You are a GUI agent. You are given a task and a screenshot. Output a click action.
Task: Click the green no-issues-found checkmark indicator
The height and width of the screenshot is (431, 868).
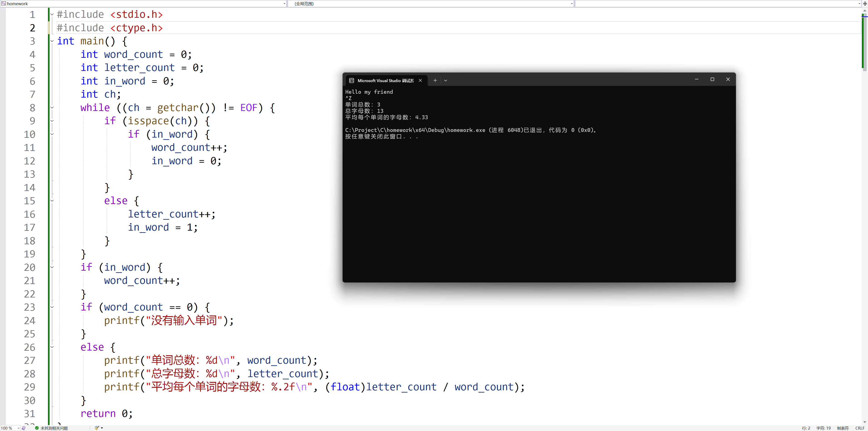click(x=37, y=428)
